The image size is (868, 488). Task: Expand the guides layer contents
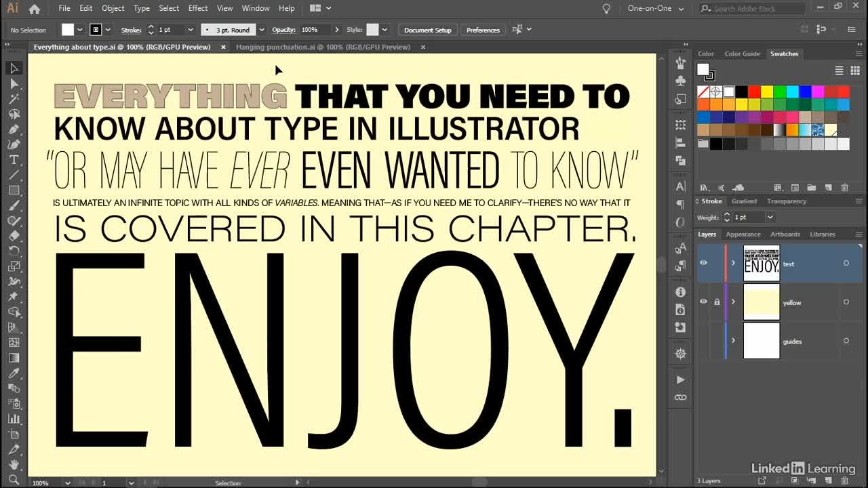(733, 340)
